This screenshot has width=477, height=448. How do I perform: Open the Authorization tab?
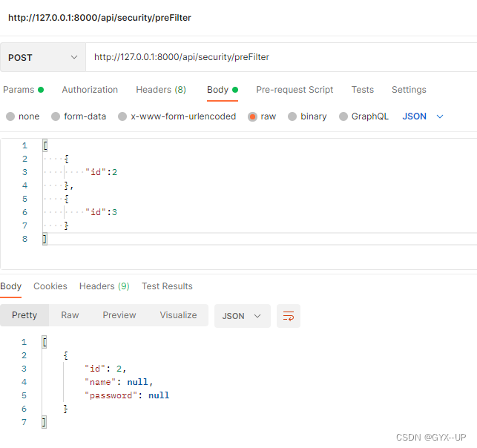[90, 90]
